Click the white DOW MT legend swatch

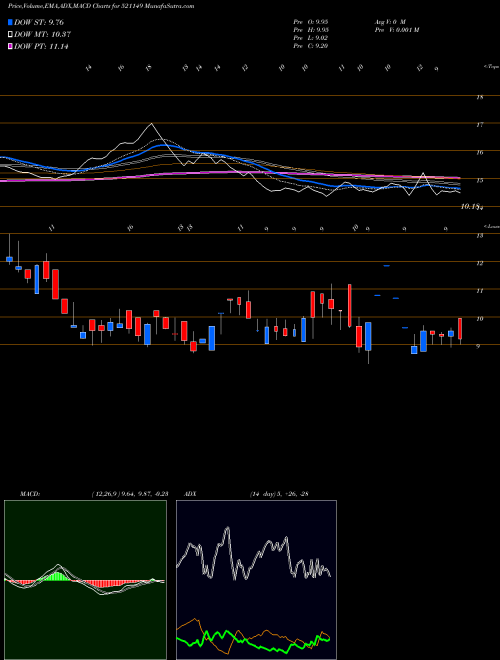click(x=10, y=35)
